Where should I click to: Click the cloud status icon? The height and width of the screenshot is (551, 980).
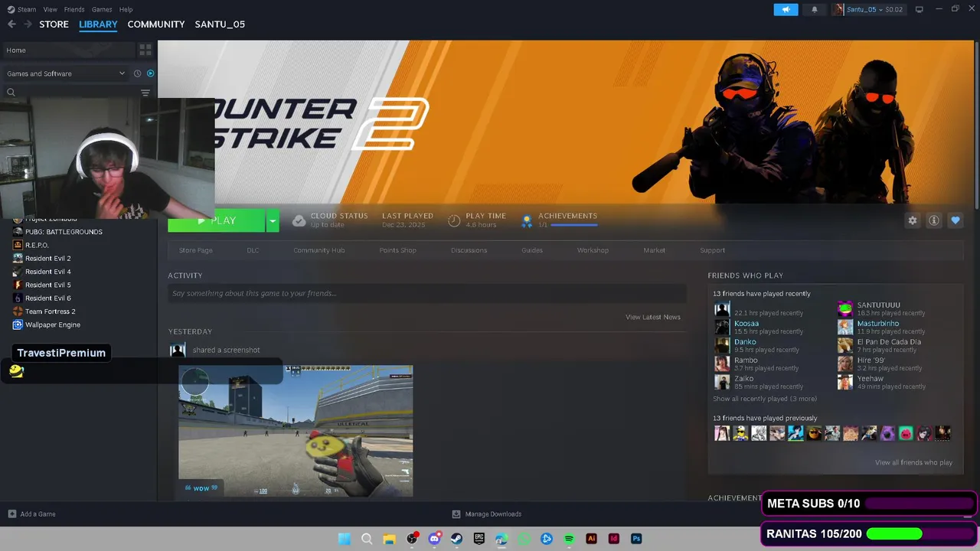(x=299, y=220)
